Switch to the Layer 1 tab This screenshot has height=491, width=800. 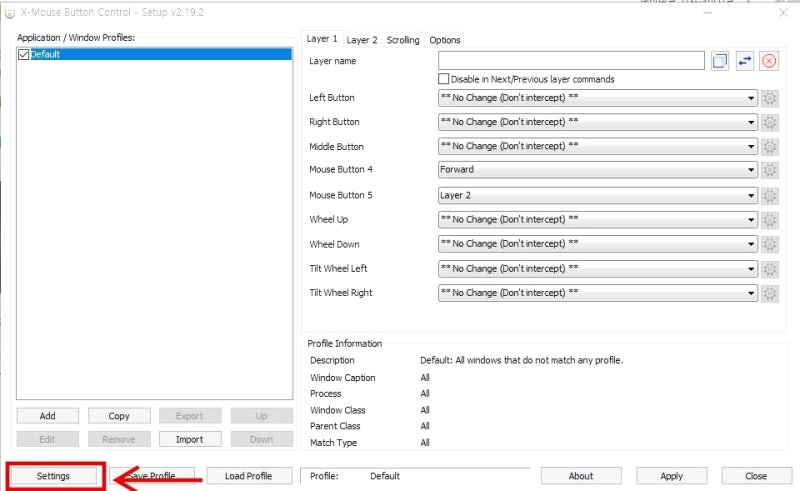pos(322,39)
